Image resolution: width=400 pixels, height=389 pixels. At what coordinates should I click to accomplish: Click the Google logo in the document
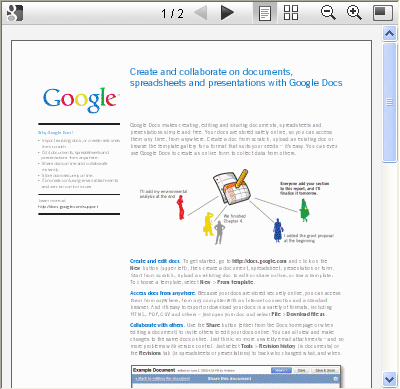click(x=80, y=99)
